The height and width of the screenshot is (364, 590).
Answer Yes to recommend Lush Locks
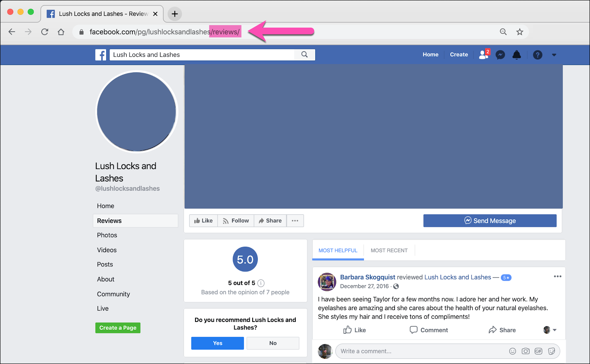(218, 343)
